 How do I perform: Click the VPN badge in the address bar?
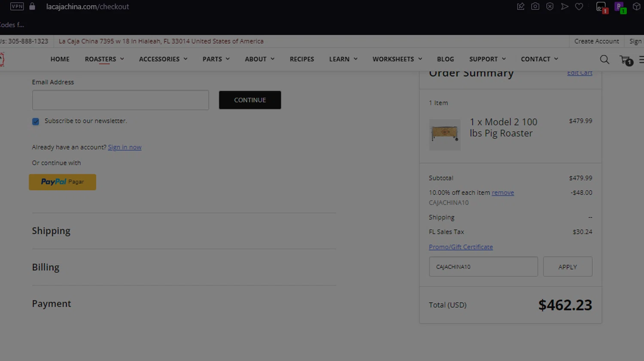coord(17,6)
